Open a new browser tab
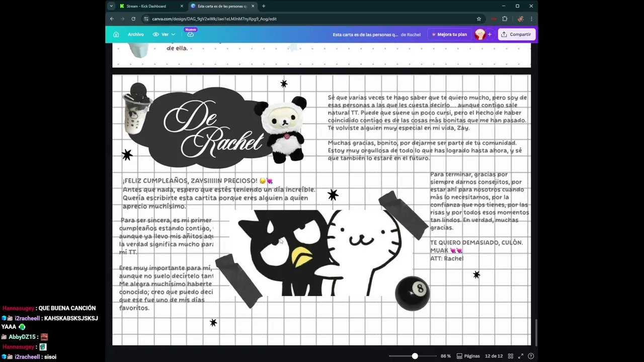The width and height of the screenshot is (644, 362). point(264,6)
